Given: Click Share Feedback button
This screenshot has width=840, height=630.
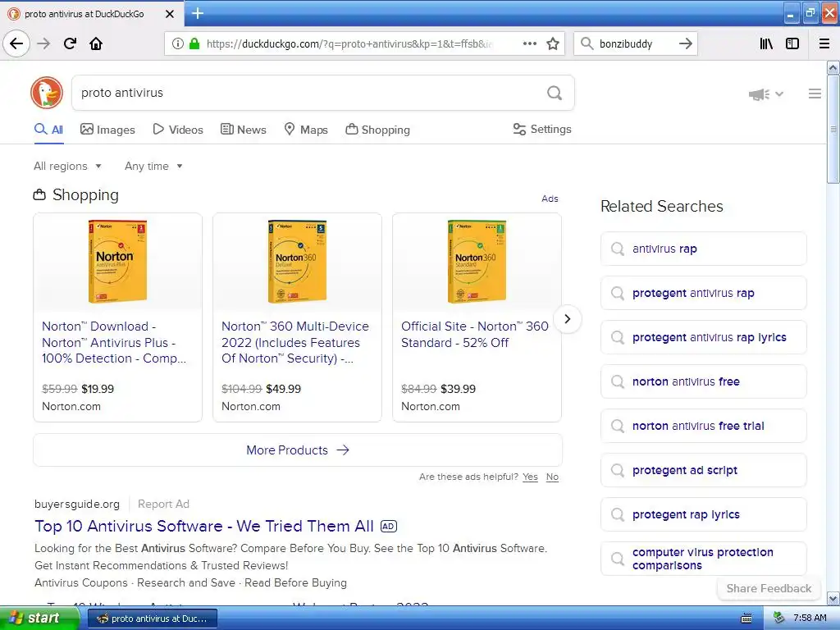Looking at the screenshot, I should coord(769,588).
